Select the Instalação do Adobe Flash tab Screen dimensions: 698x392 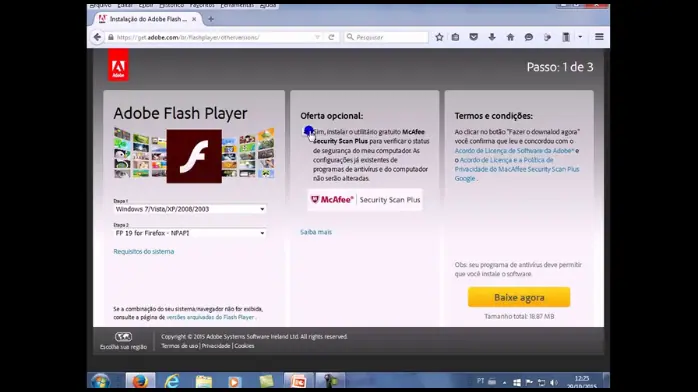pos(148,19)
